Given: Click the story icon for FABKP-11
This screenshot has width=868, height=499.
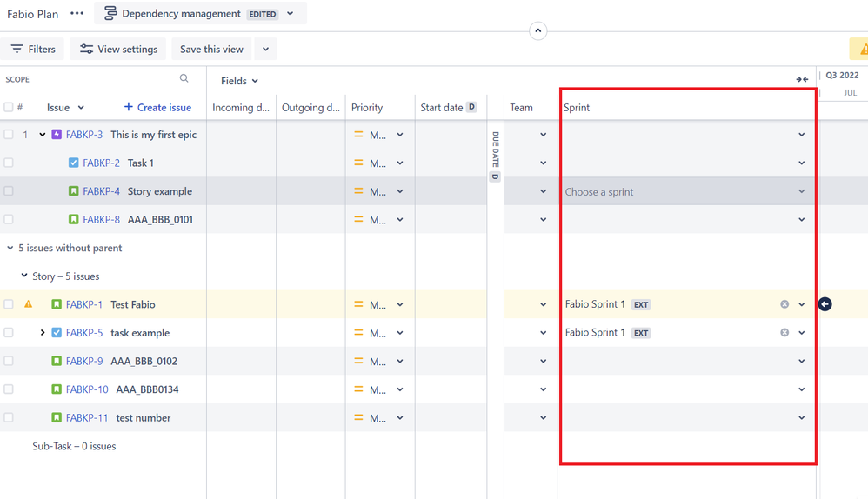Looking at the screenshot, I should 57,417.
